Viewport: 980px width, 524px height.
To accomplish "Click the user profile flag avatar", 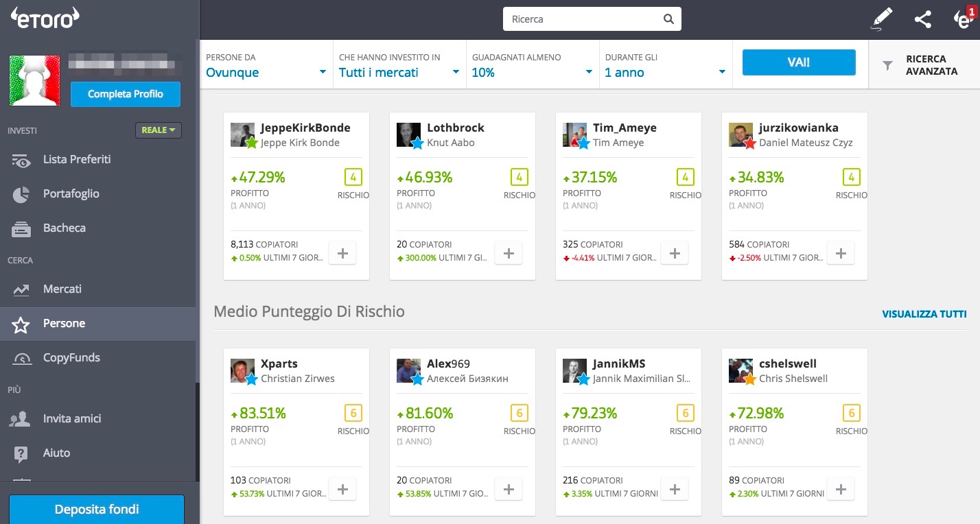I will pyautogui.click(x=34, y=81).
